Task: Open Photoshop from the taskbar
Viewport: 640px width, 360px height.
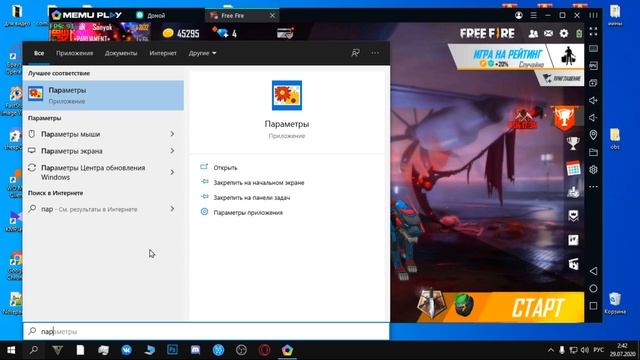Action: [172, 350]
